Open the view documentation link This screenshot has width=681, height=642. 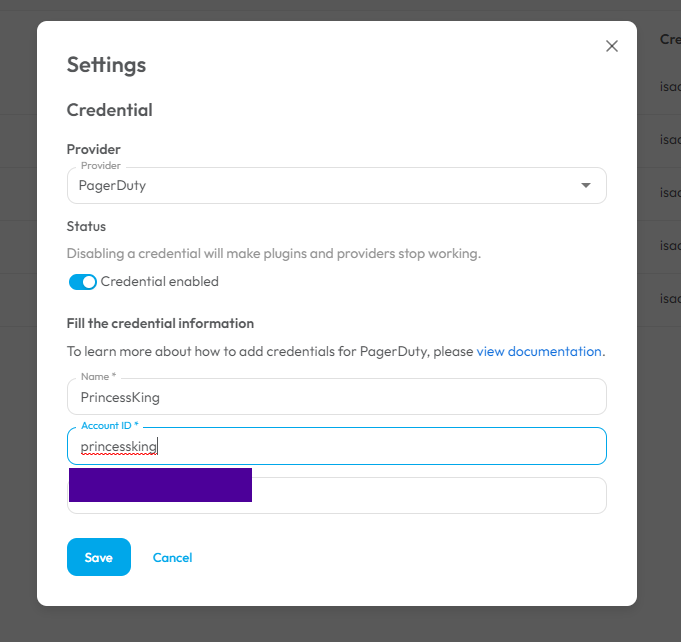[539, 351]
